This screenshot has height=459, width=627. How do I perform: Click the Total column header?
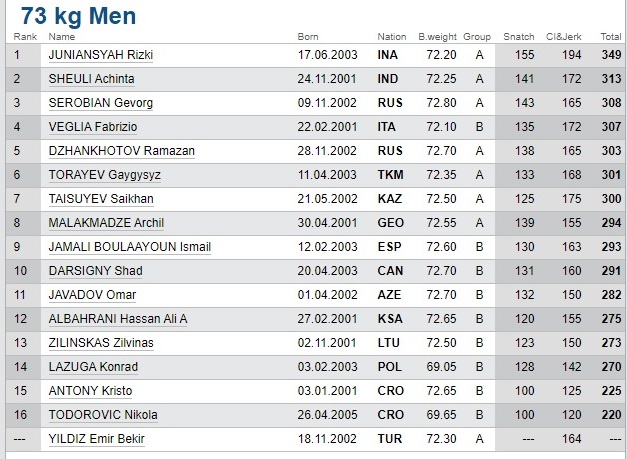tap(610, 37)
